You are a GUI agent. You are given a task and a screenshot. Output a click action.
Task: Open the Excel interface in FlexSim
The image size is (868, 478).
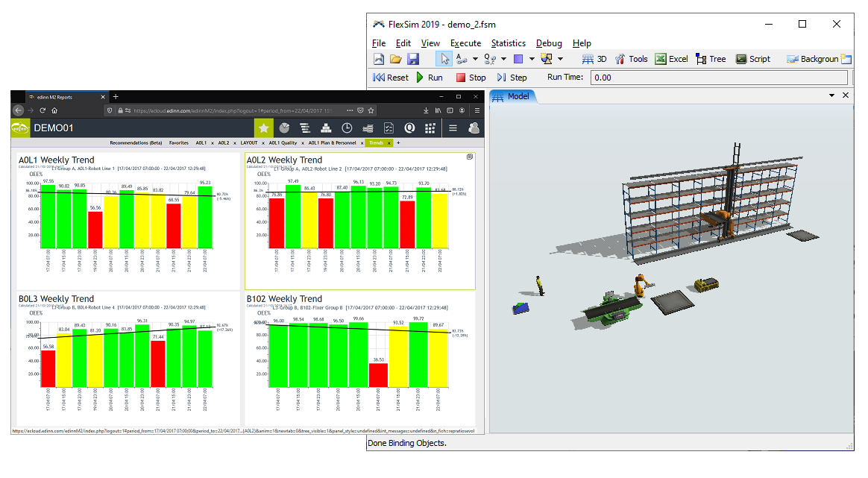pos(671,59)
